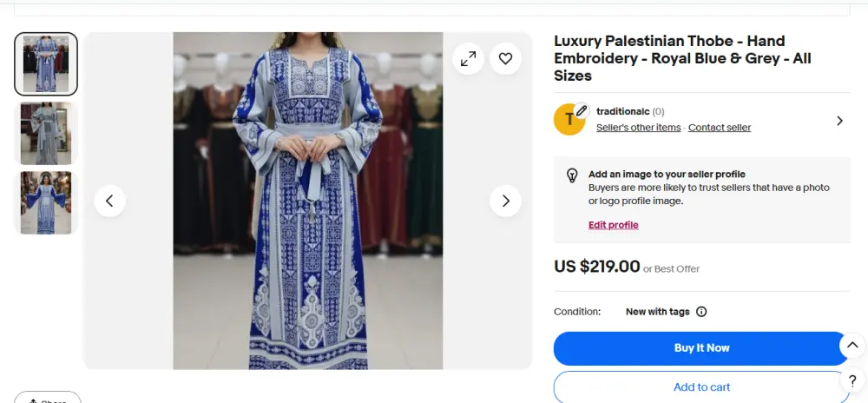Add item to watchlist with heart icon
Screen dimensions: 868x403
coord(505,59)
